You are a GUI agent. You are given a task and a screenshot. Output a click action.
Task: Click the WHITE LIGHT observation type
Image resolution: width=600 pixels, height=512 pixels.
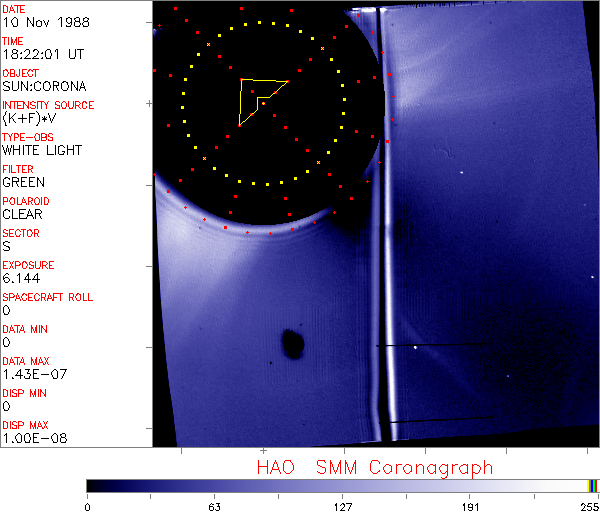click(x=42, y=150)
